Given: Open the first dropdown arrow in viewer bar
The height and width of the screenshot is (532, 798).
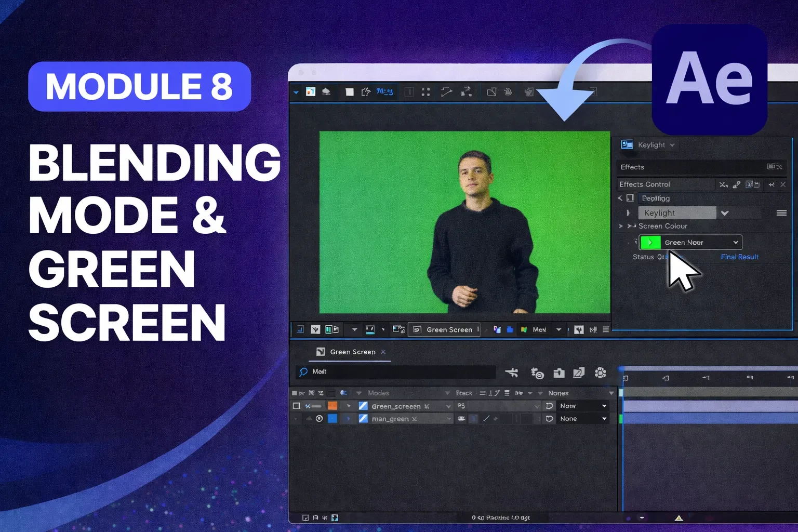Looking at the screenshot, I should (x=354, y=329).
